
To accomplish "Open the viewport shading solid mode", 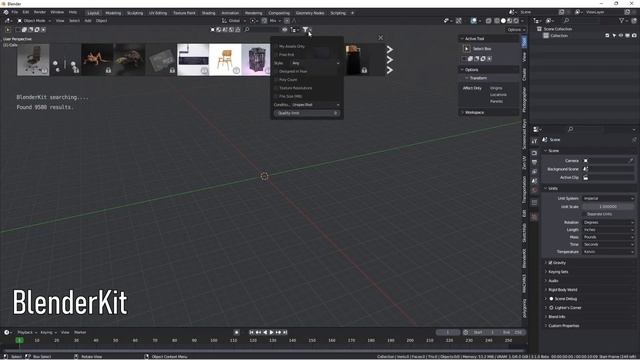I will 503,20.
